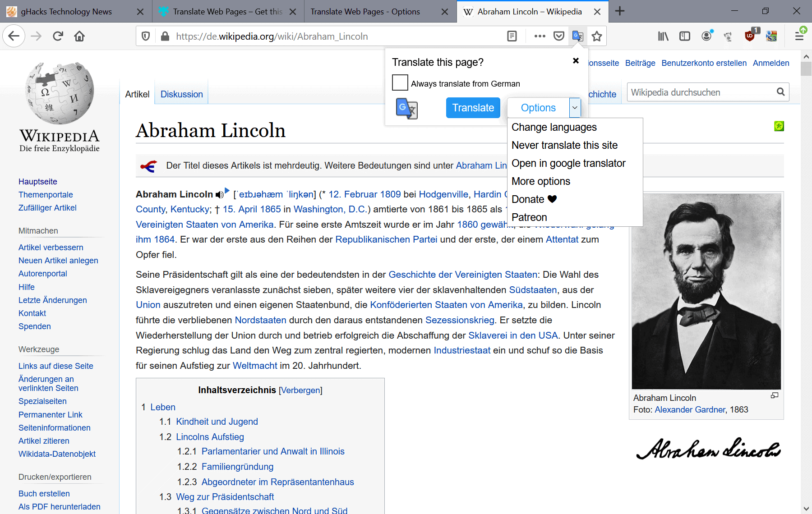
Task: Click the uBlock Origin shield icon
Action: coord(751,35)
